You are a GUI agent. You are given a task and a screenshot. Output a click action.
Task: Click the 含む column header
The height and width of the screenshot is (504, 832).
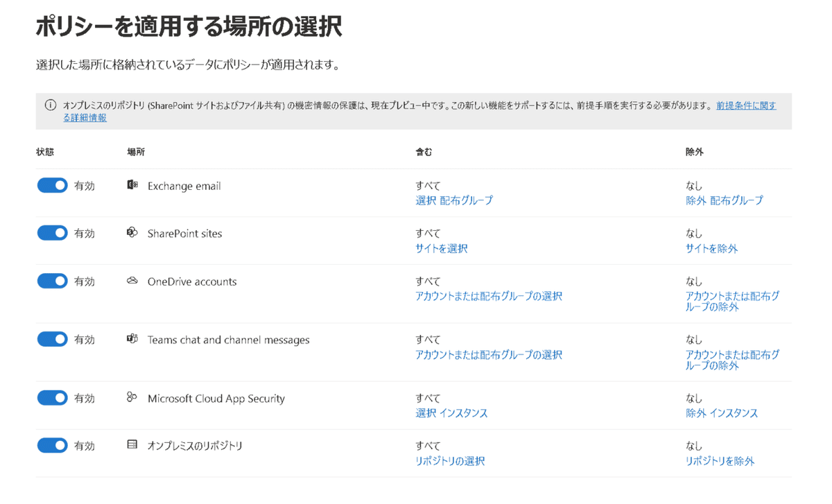424,151
